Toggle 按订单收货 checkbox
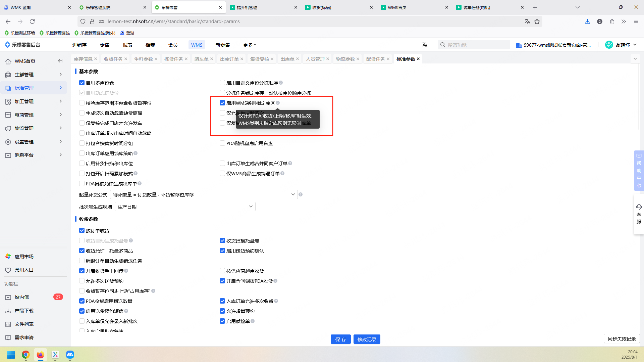Viewport: 644px width, 362px height. [x=82, y=230]
